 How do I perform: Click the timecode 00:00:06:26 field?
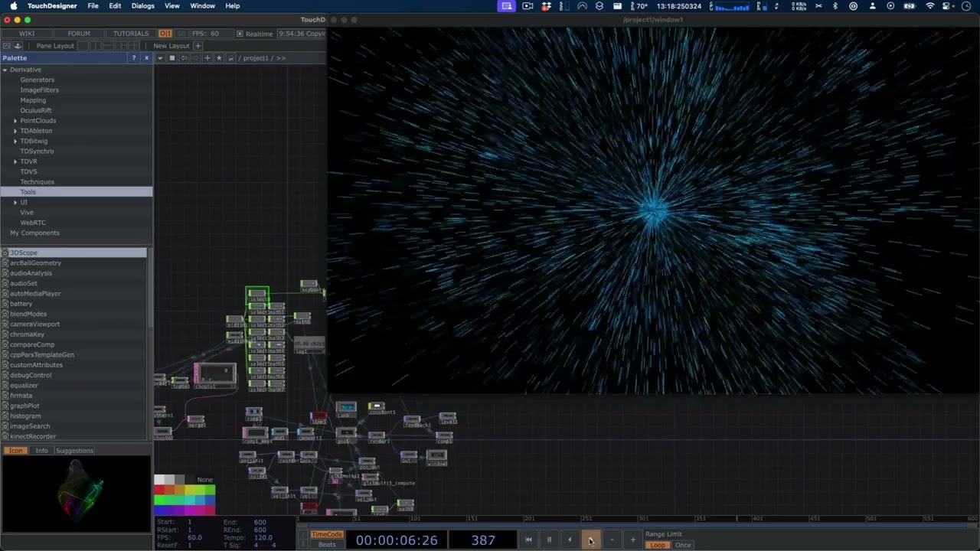397,540
